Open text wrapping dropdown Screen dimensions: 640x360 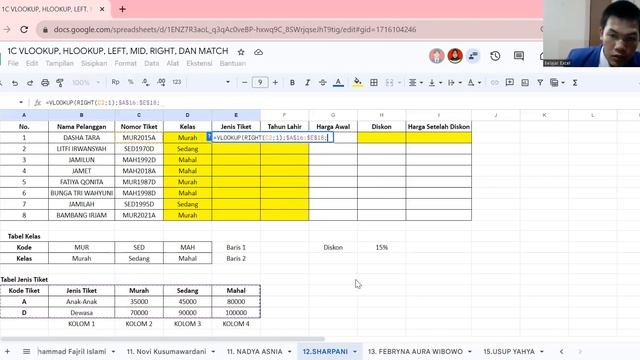click(x=455, y=83)
